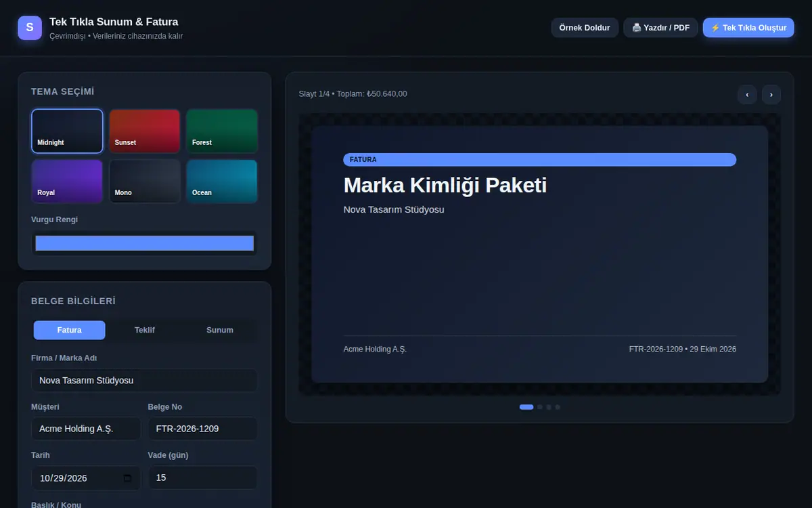Switch to the Fatura tab
Screen dimensions: 812x508
tap(70, 330)
